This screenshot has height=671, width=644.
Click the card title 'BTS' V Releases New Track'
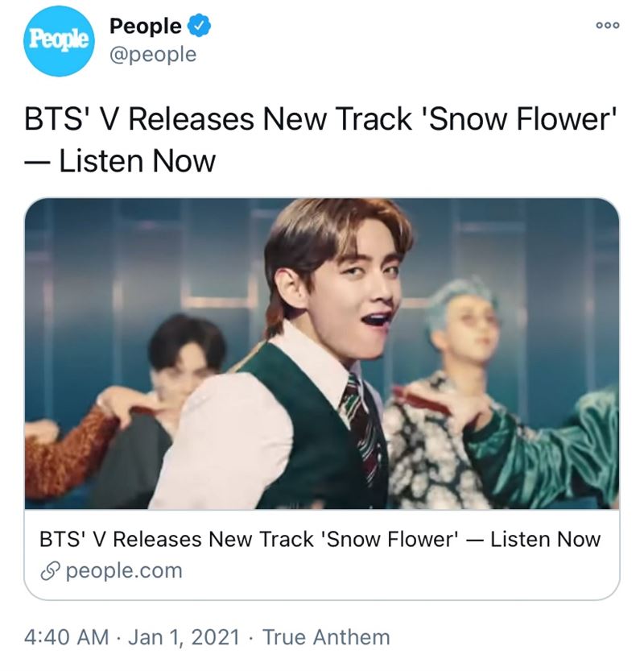pyautogui.click(x=179, y=539)
